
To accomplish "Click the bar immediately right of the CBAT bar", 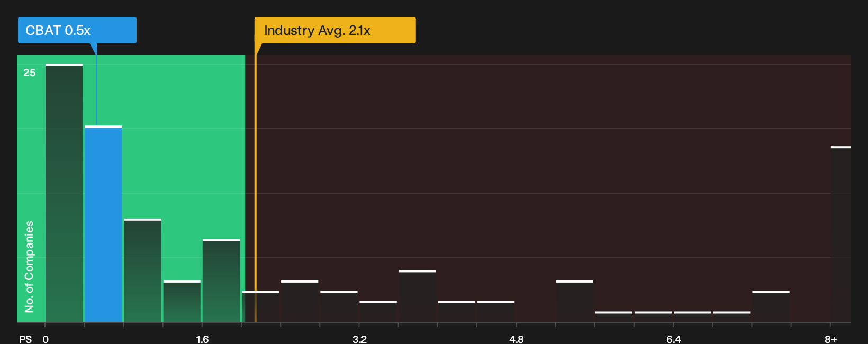I will (x=142, y=270).
